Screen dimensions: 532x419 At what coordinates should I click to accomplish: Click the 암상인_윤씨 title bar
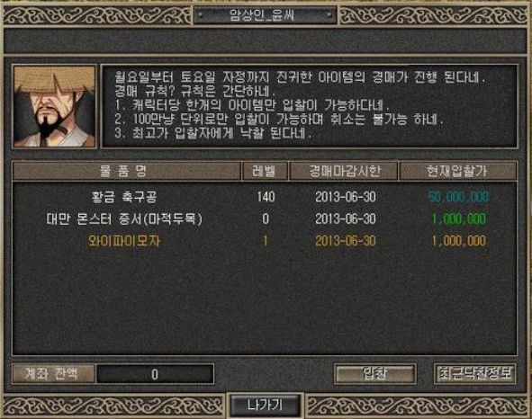click(265, 15)
